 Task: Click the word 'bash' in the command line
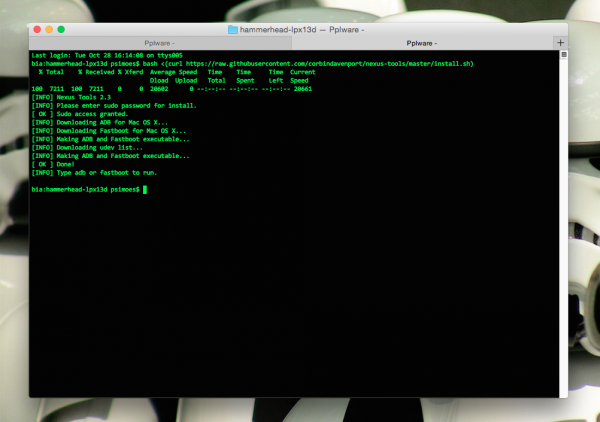coord(150,64)
